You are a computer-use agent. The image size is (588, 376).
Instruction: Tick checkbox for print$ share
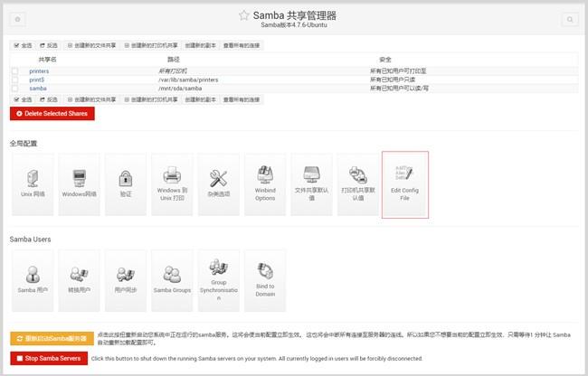pyautogui.click(x=14, y=80)
